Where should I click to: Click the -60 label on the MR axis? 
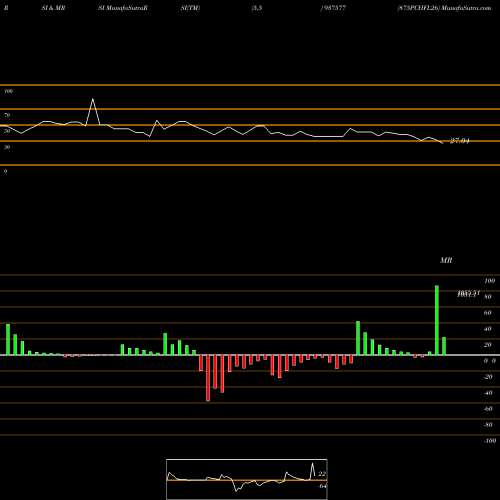488,409
